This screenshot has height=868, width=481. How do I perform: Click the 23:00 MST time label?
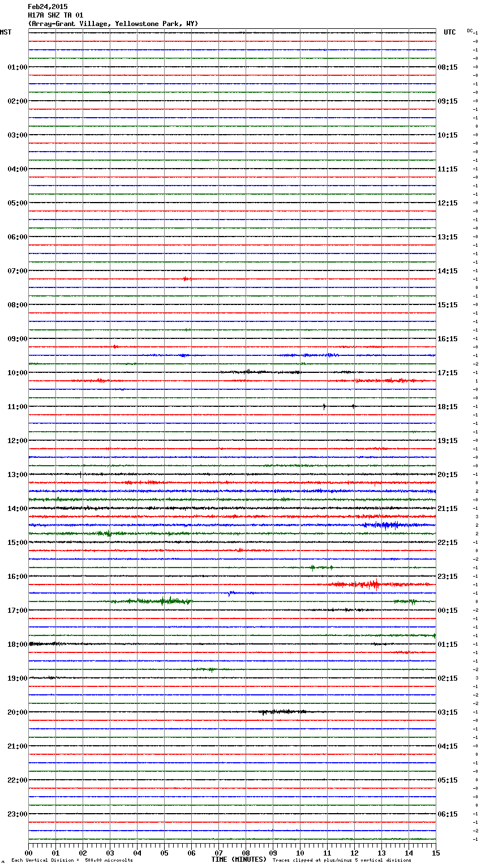17,814
